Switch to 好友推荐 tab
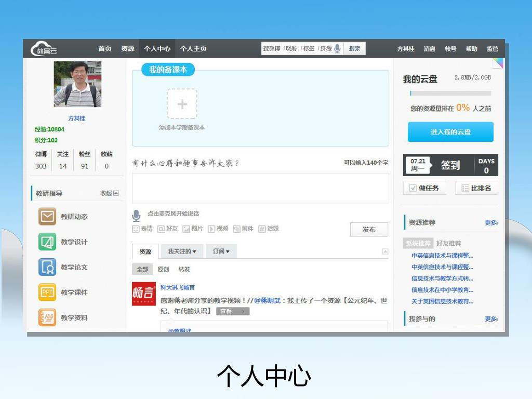 pos(448,243)
